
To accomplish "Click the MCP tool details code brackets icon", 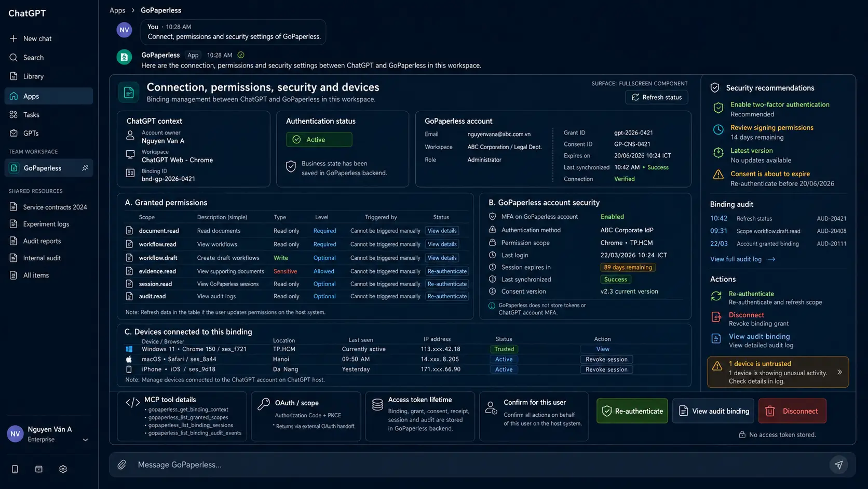I will (133, 403).
